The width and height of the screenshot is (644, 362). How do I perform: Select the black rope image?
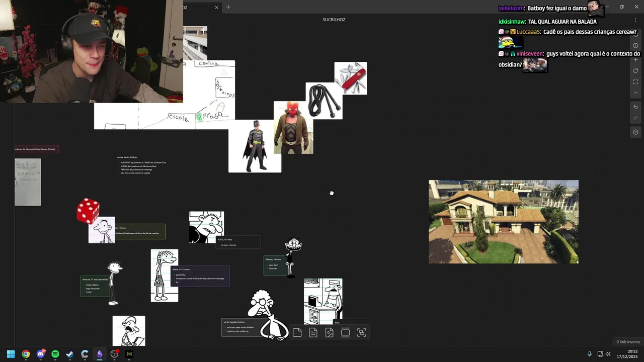pos(324,101)
